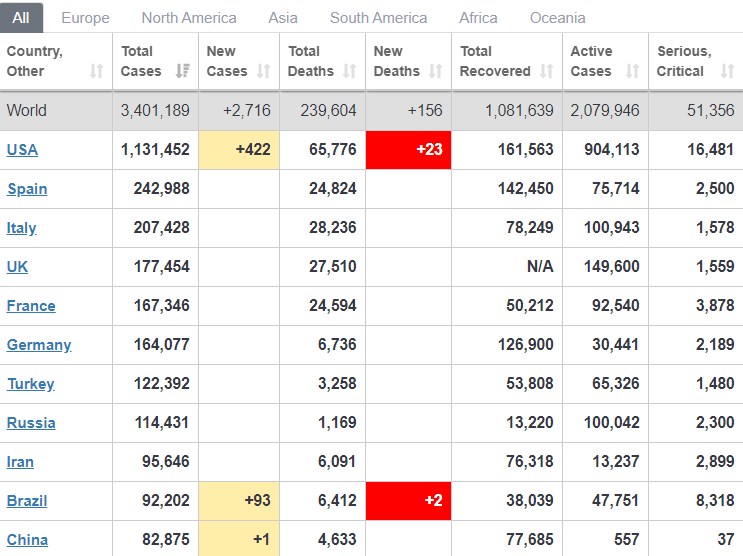Follow the Germany link

39,345
